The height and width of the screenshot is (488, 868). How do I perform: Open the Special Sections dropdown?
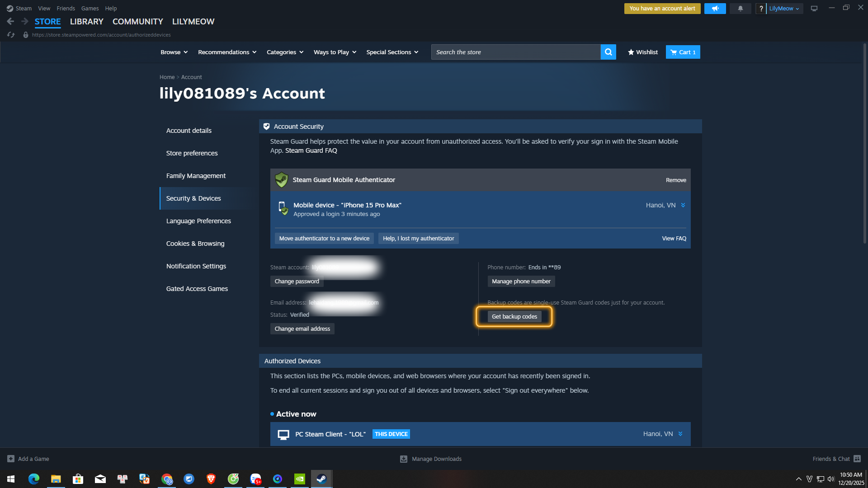(392, 52)
